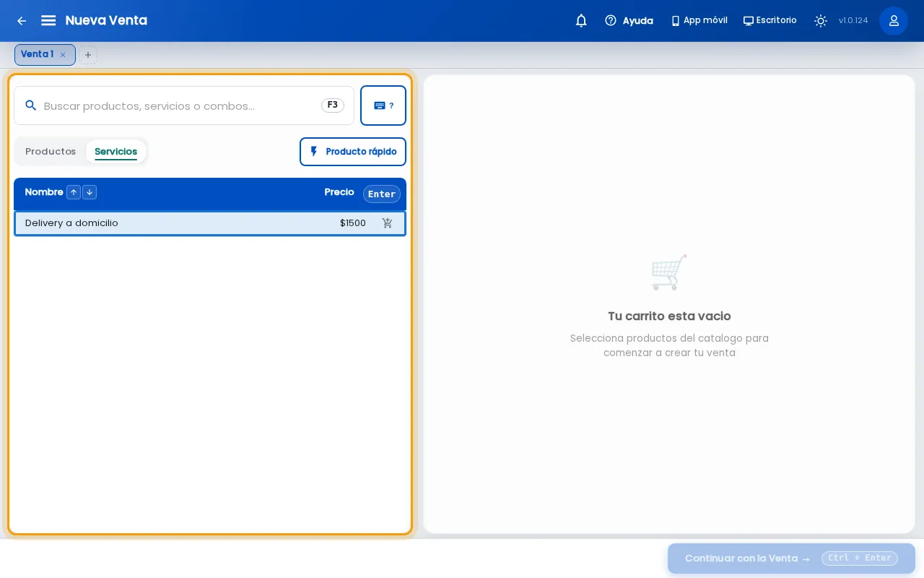924x578 pixels.
Task: Add a new sale tab
Action: point(88,55)
